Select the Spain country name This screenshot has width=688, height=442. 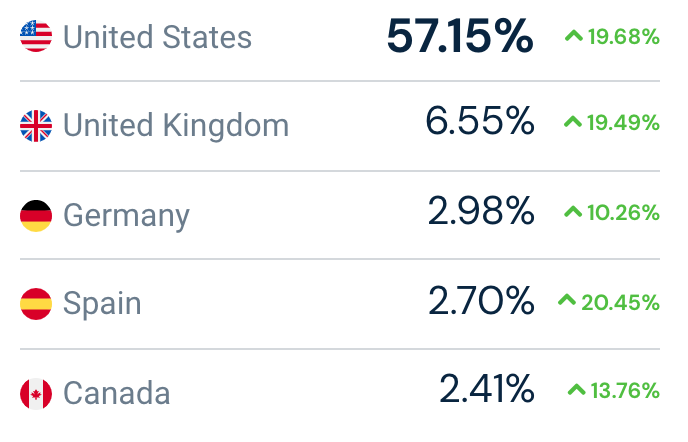pos(102,304)
